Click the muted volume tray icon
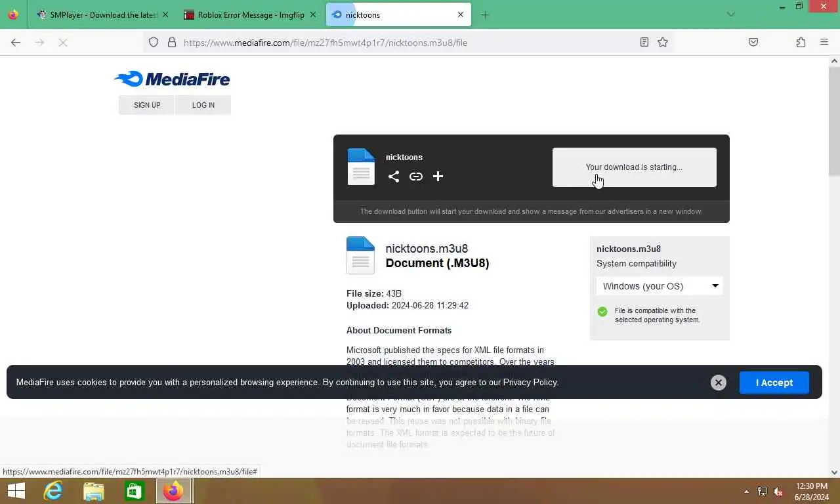 tap(779, 492)
